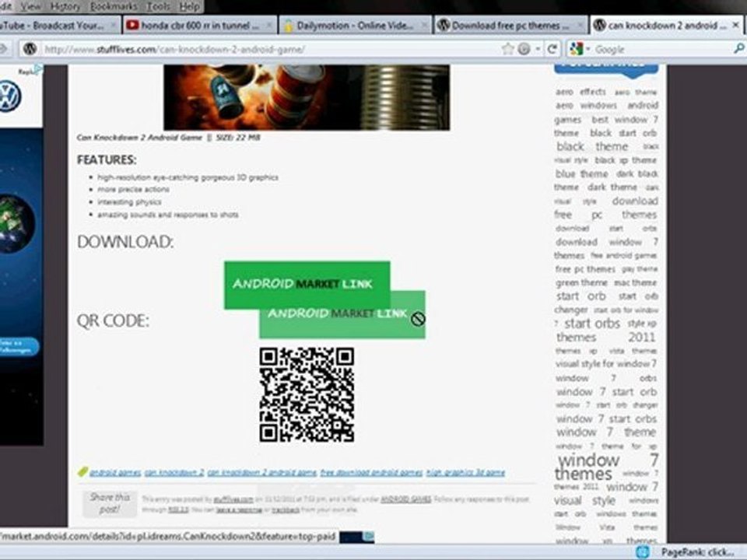Open the 'blue theme' sidebar tag
Image resolution: width=747 pixels, height=560 pixels.
[x=582, y=173]
